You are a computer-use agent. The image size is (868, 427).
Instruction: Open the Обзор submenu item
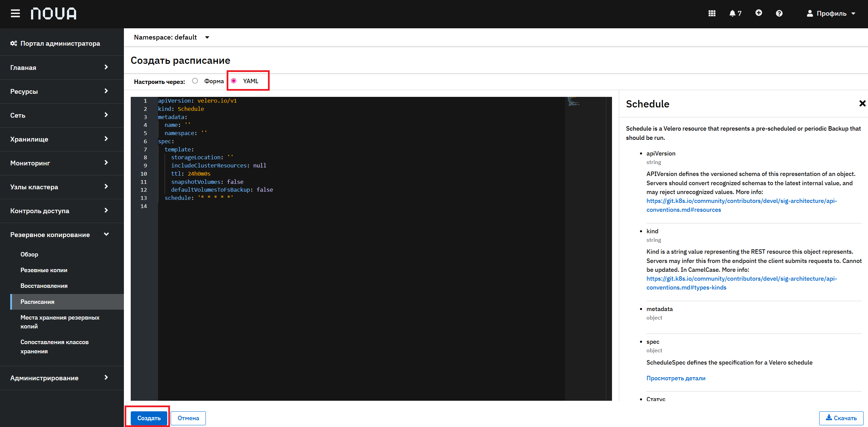pyautogui.click(x=29, y=254)
